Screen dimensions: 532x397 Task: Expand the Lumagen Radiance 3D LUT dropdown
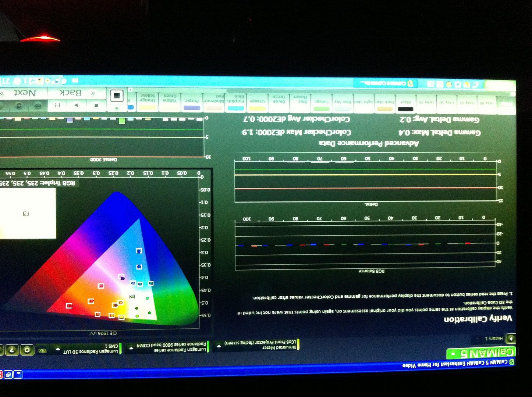click(58, 349)
